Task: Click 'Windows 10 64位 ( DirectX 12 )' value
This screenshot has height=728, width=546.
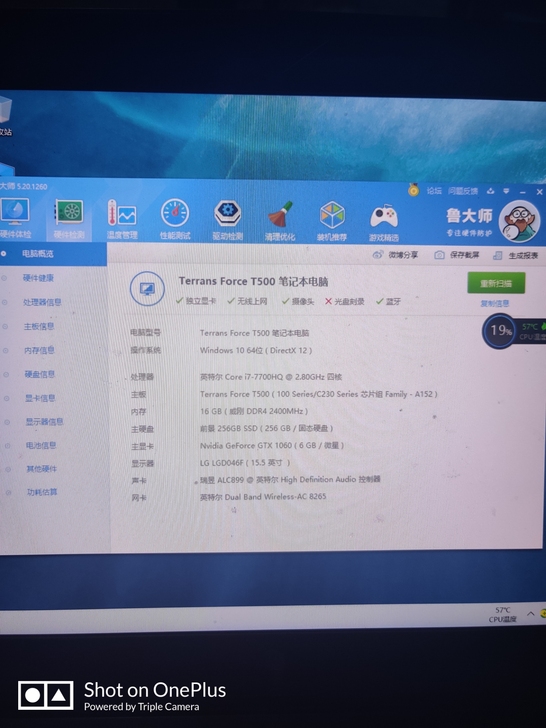Action: pos(256,351)
